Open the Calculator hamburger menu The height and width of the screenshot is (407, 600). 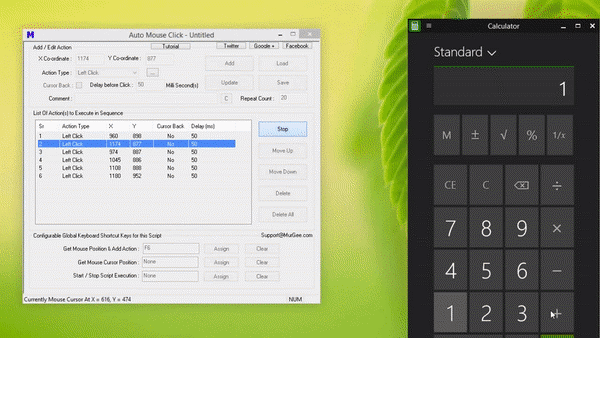tap(429, 26)
